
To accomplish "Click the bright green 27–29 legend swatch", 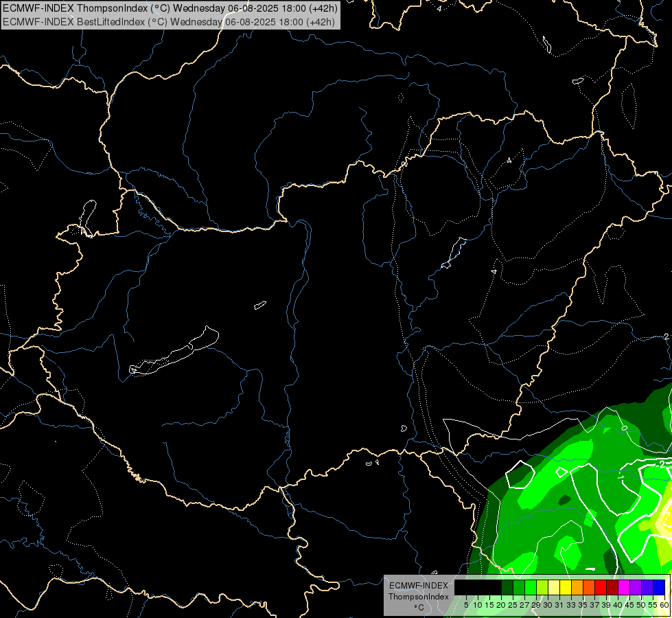I will pyautogui.click(x=531, y=587).
